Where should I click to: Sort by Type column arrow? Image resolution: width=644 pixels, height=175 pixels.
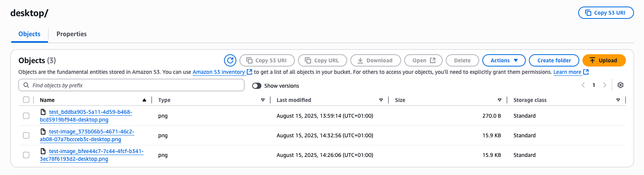click(x=263, y=100)
